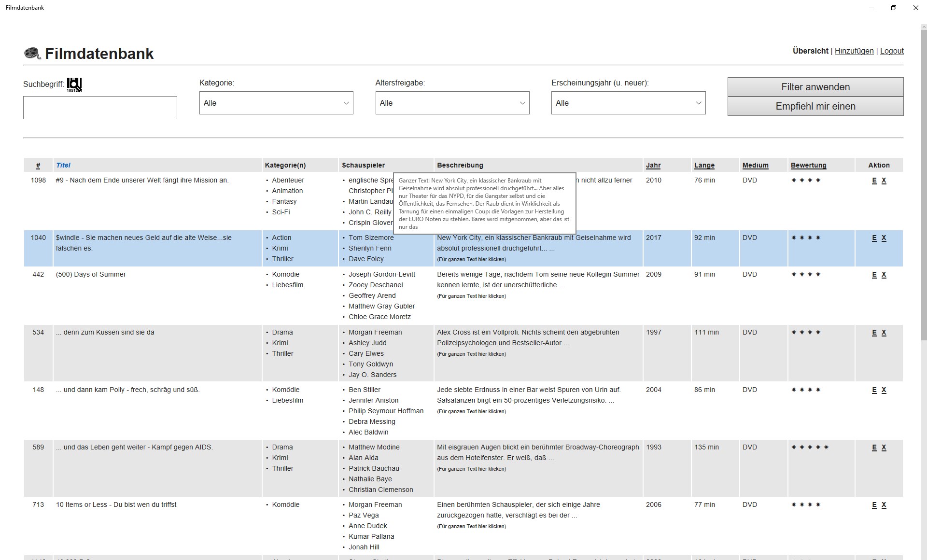Click the Animation category in #9 row
The height and width of the screenshot is (560, 927).
click(287, 191)
